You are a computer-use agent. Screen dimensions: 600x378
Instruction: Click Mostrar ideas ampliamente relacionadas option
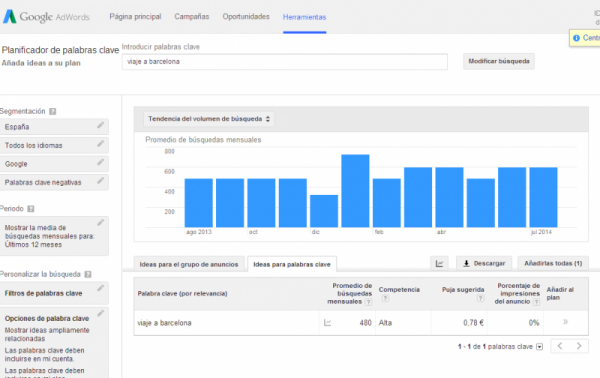point(47,334)
